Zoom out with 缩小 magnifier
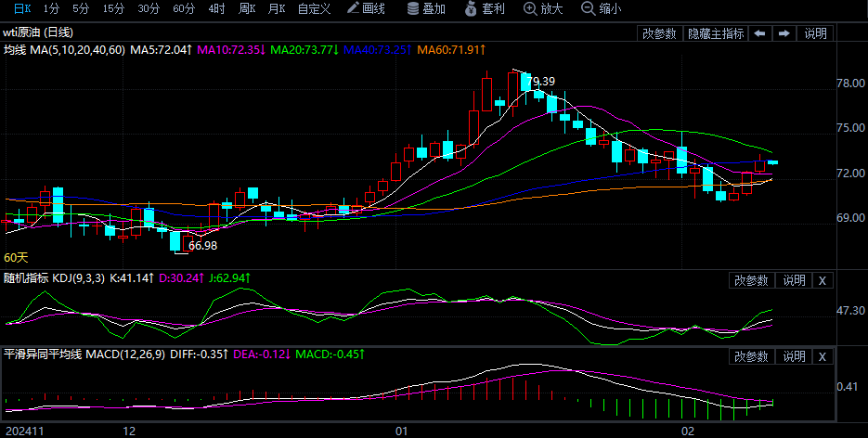The image size is (868, 438). (601, 8)
